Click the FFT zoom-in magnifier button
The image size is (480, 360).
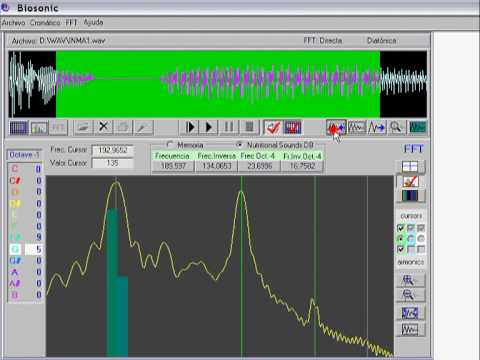point(410,280)
